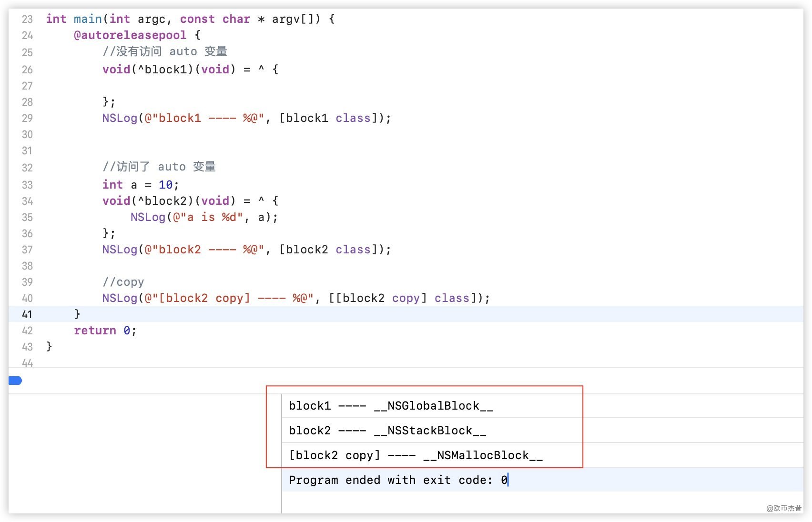Click the return 0 statement

pos(105,331)
